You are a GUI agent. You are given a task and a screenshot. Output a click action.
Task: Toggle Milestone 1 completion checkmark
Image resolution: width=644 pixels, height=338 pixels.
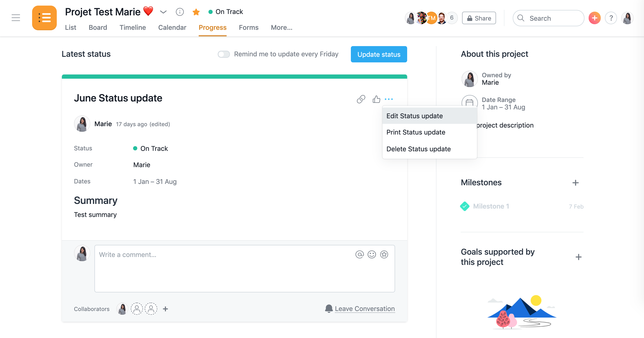(x=464, y=206)
